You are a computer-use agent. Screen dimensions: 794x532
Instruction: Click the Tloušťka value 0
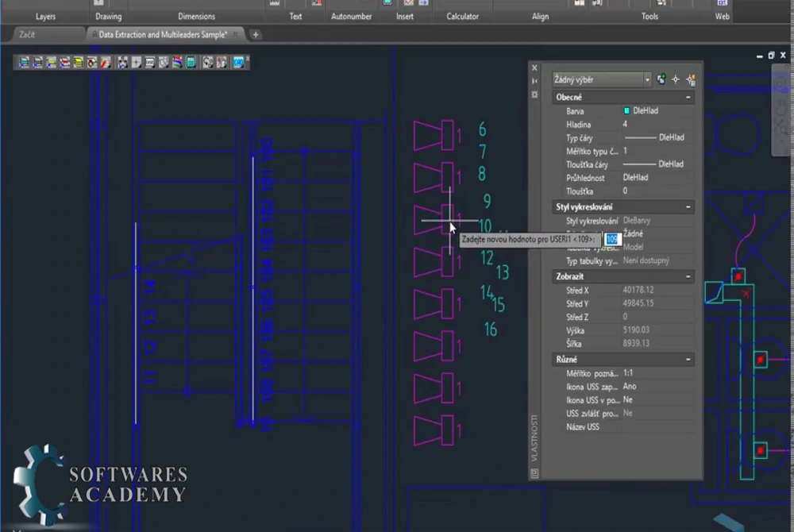point(625,191)
